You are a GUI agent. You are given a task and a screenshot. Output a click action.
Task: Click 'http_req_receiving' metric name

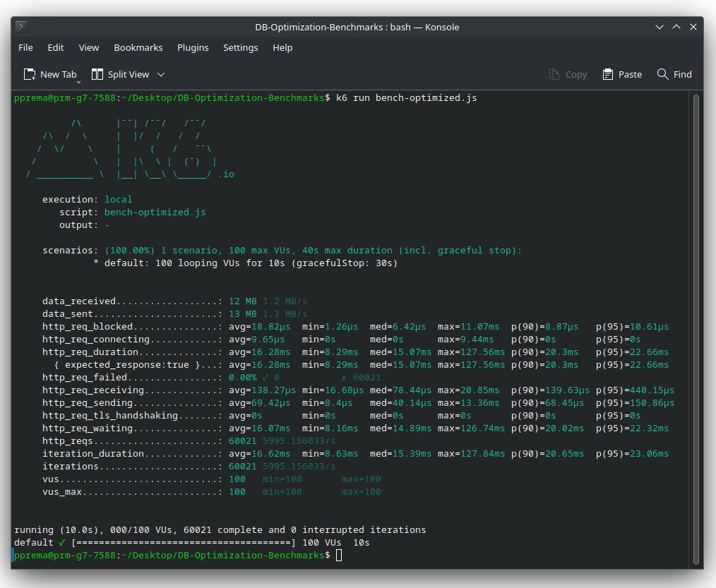(93, 390)
